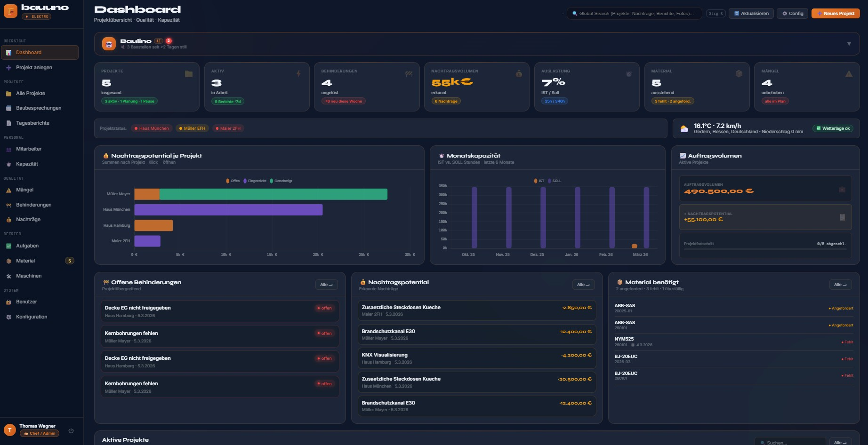Open Konfiguration via the gear icon
Screen dimensions: 868x445
click(x=9, y=317)
